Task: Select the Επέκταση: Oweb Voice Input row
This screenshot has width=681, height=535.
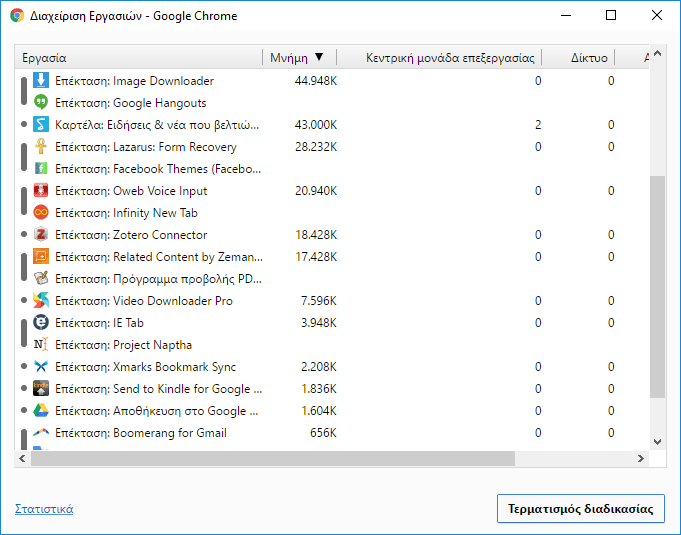Action: tap(332, 191)
